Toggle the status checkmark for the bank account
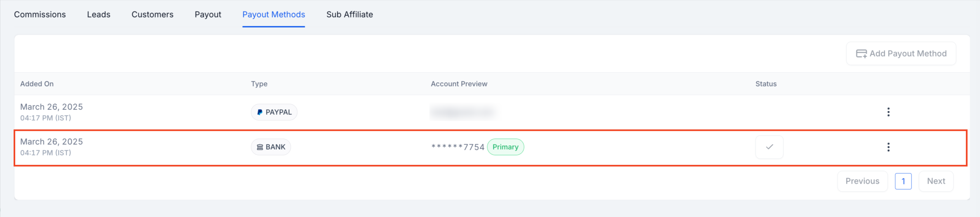Screen dimensions: 980x217 [x=769, y=147]
